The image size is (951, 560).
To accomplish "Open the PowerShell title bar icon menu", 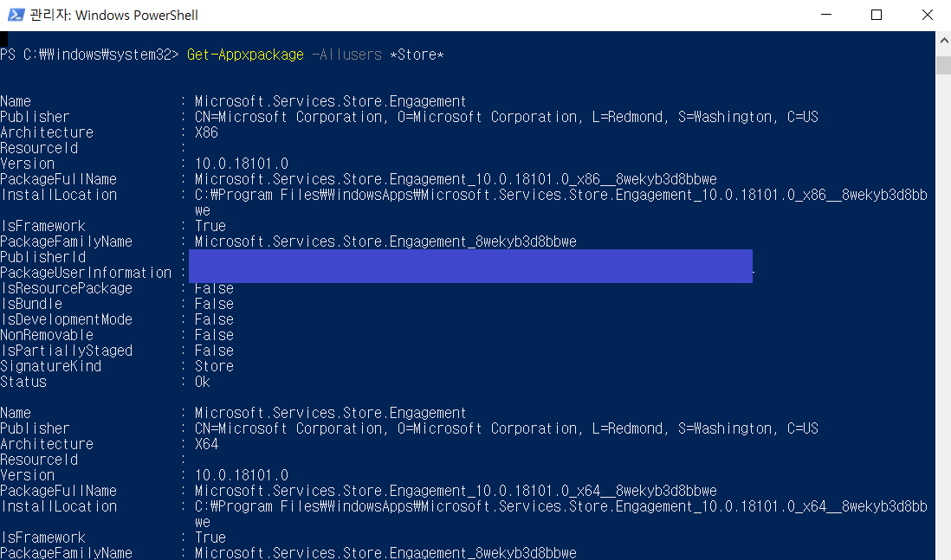I will [16, 15].
